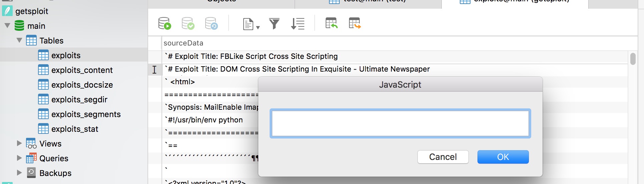
Task: Click the begin transaction database icon
Action: [x=165, y=23]
